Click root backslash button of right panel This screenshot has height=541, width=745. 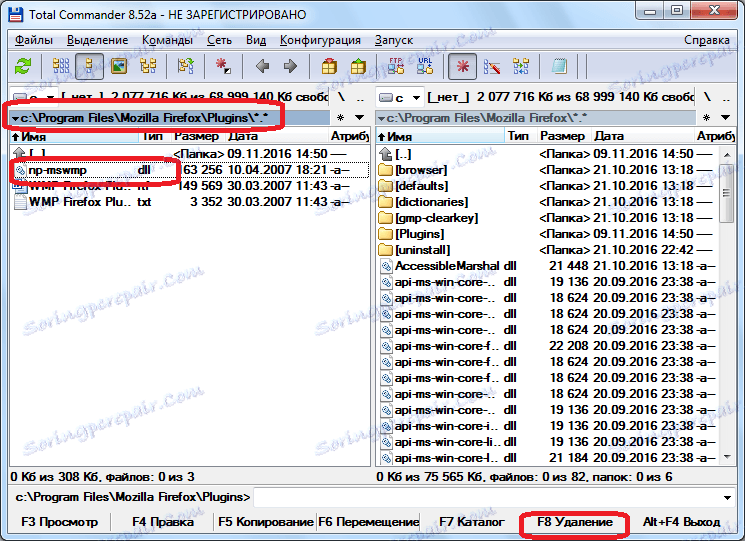[x=707, y=97]
